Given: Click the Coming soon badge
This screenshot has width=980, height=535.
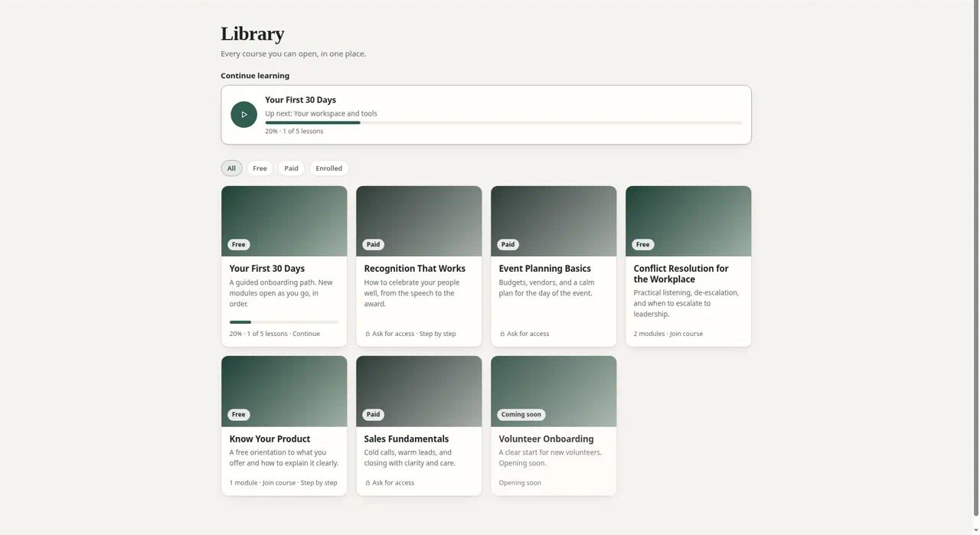Looking at the screenshot, I should (521, 415).
